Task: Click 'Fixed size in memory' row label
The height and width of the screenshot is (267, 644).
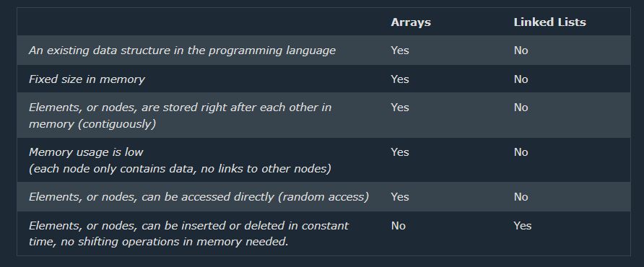Action: pos(87,79)
